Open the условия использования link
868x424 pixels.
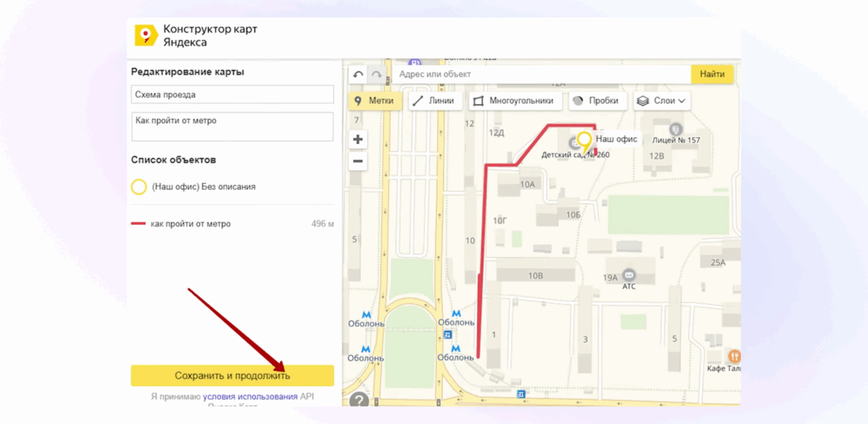(249, 397)
